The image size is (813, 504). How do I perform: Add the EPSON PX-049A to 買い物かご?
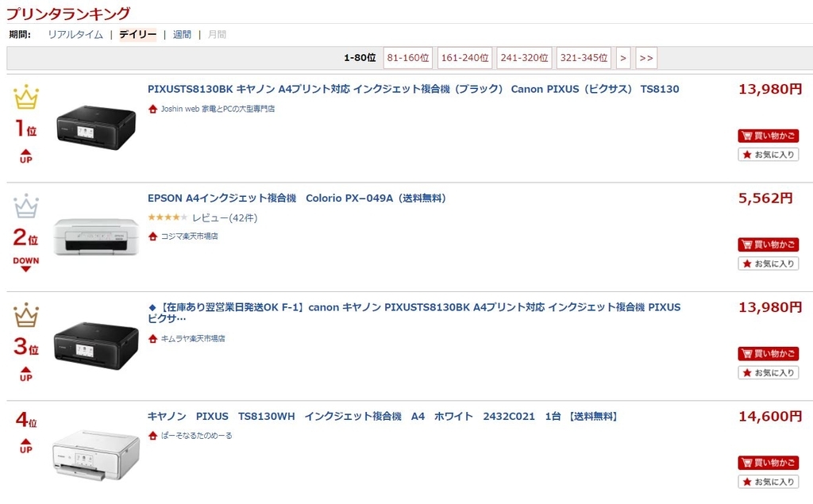769,244
